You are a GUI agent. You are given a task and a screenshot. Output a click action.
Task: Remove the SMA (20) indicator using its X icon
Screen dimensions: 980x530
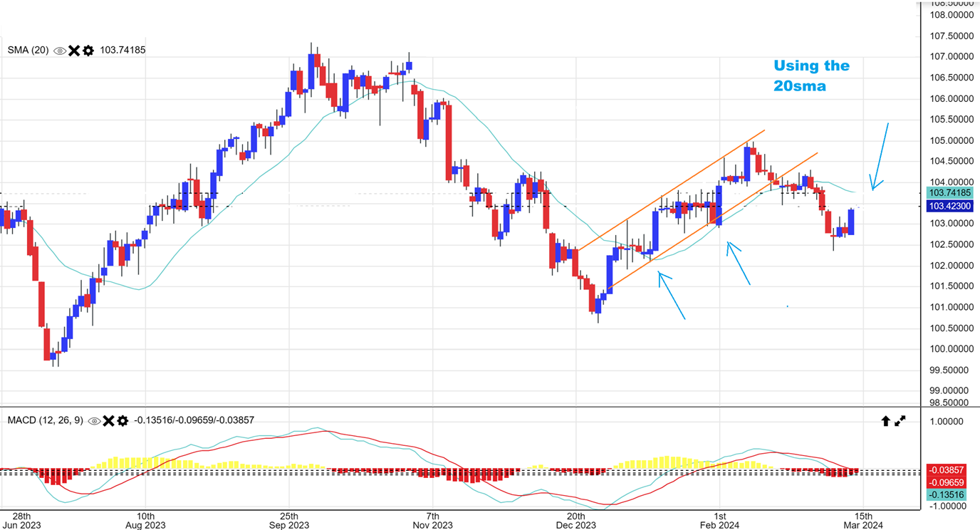click(x=74, y=51)
